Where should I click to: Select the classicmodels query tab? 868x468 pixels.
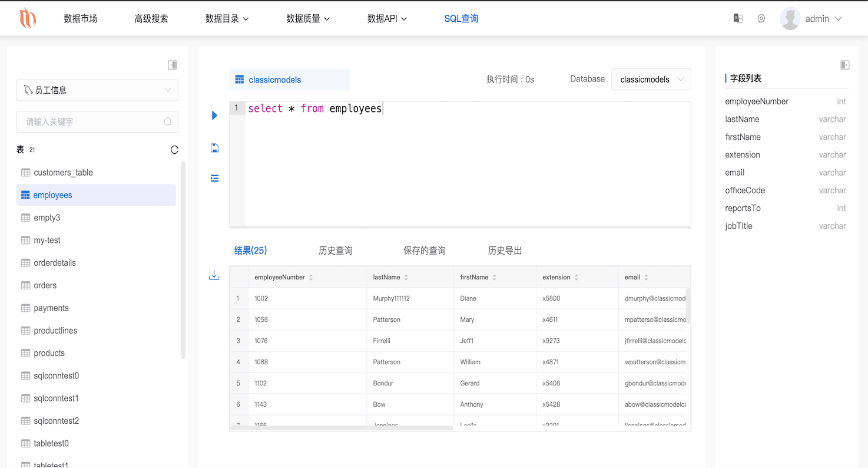[290, 80]
